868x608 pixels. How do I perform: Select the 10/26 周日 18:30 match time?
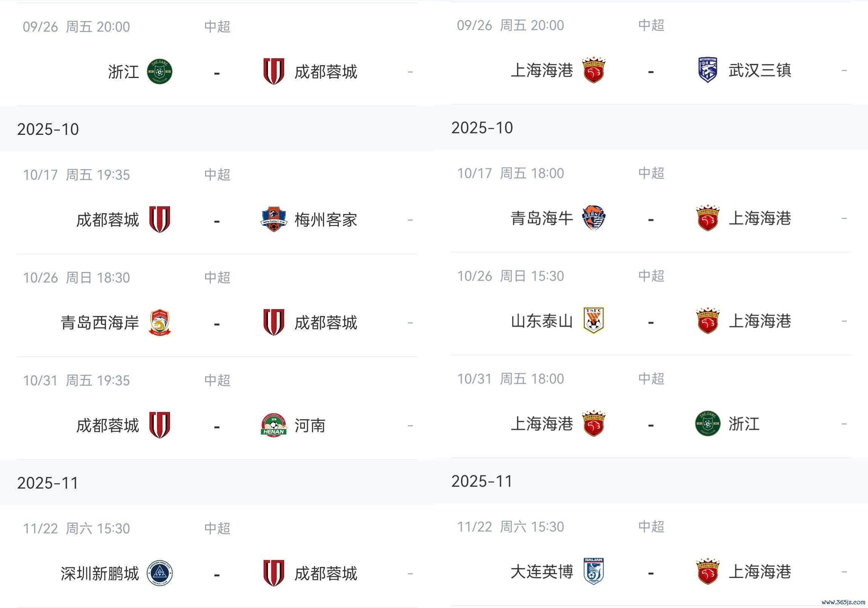coord(77,278)
